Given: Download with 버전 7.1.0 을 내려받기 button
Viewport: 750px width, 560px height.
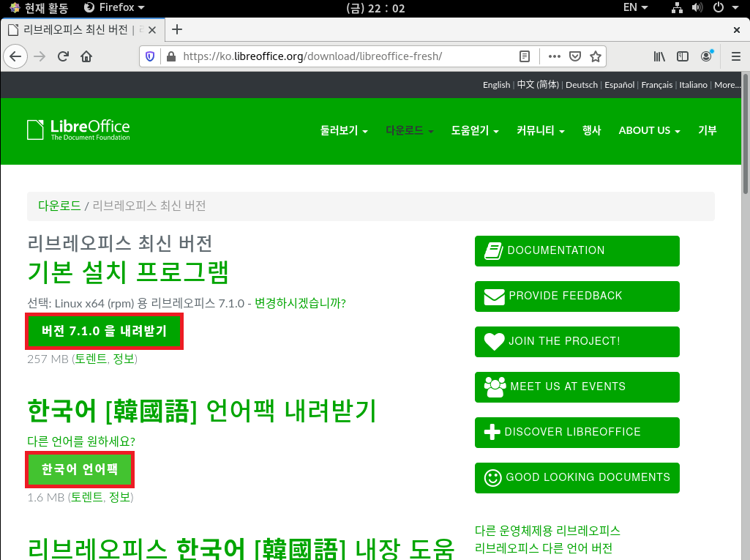Looking at the screenshot, I should [x=104, y=331].
